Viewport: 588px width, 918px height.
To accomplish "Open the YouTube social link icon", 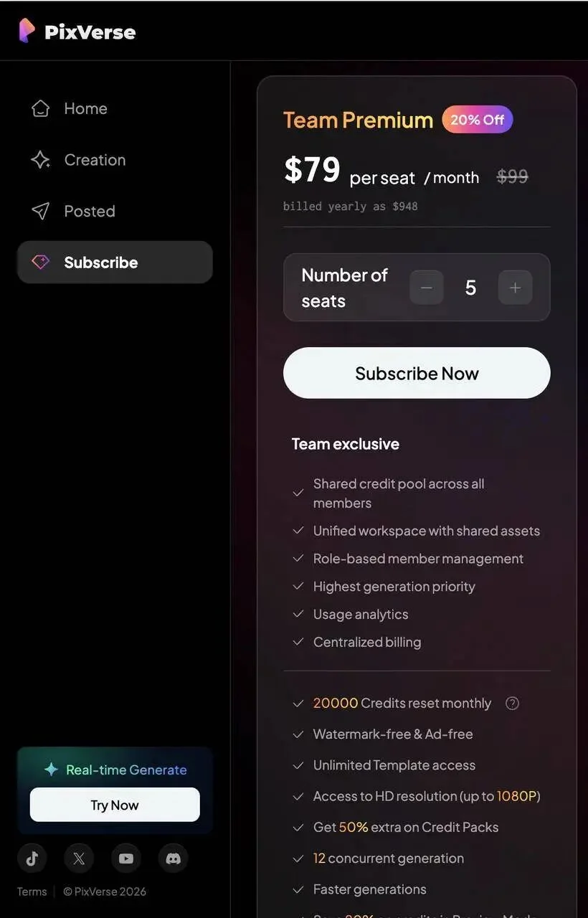I will point(126,858).
